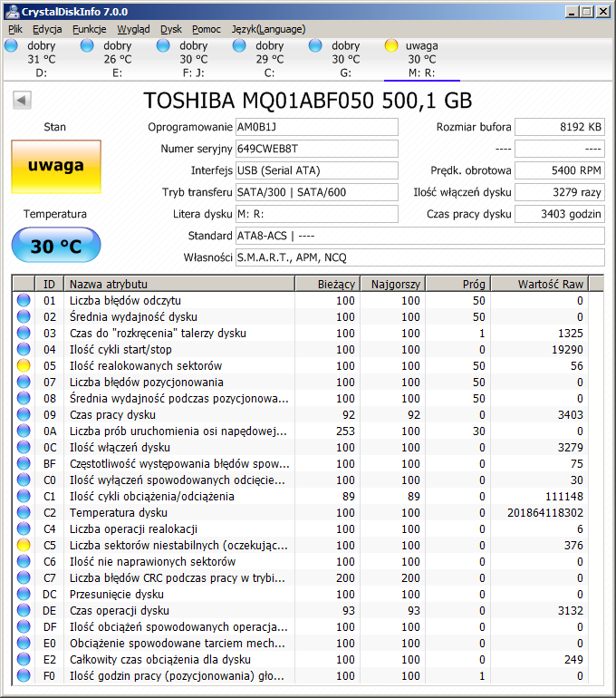
Task: Open the Język(Language) menu
Action: pyautogui.click(x=268, y=29)
